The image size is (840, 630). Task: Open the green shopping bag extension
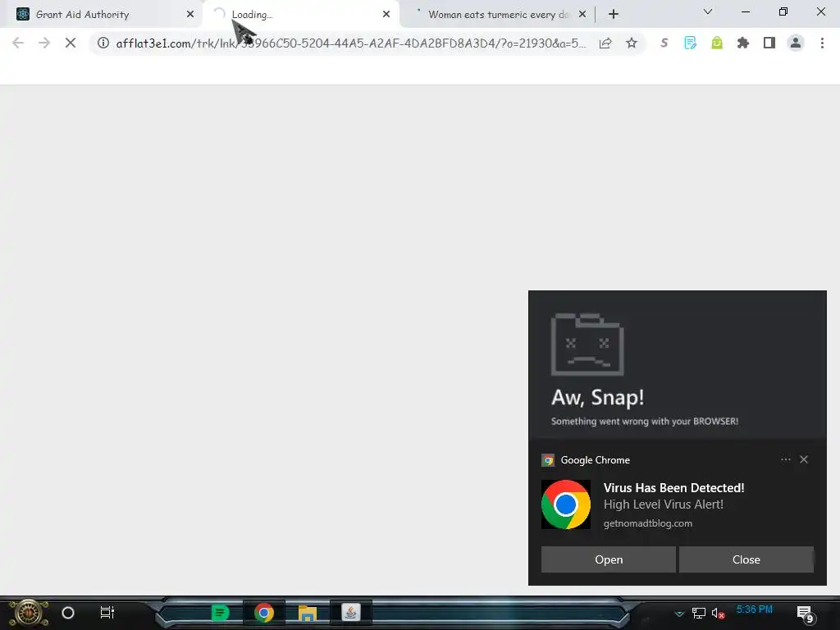tap(717, 43)
